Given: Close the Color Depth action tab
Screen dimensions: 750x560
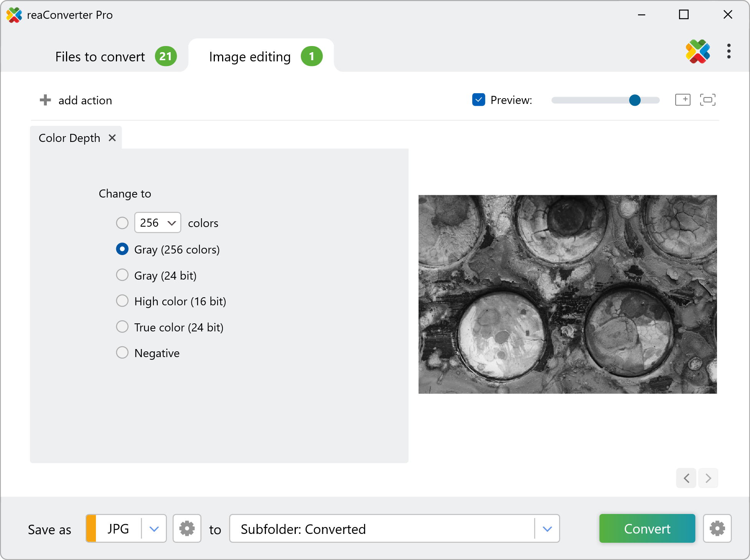Looking at the screenshot, I should pos(112,138).
